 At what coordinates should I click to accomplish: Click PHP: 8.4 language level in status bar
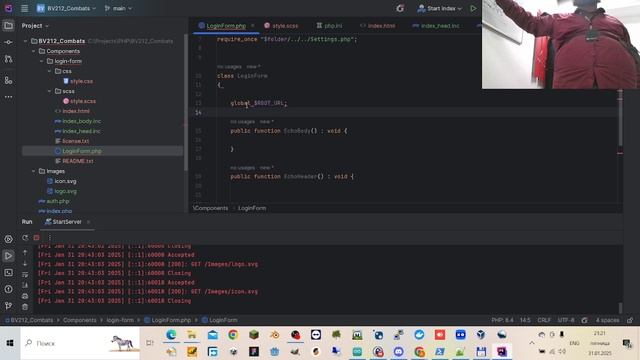[502, 320]
